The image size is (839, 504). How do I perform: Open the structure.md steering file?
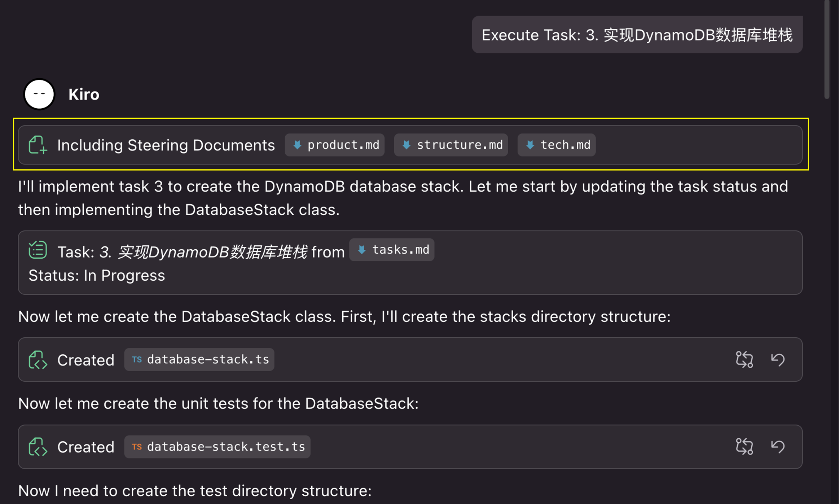[451, 145]
